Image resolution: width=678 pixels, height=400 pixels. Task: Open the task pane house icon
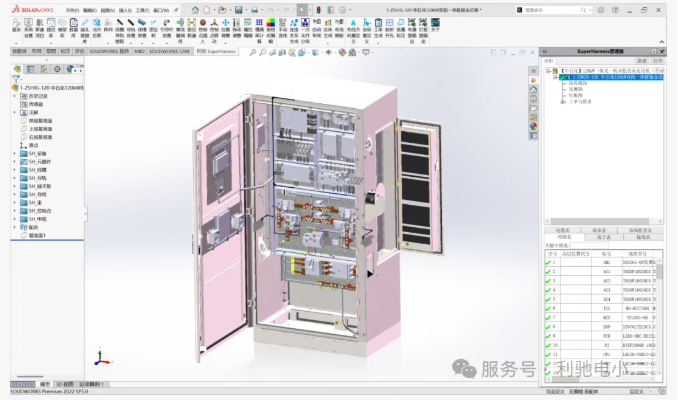click(534, 89)
